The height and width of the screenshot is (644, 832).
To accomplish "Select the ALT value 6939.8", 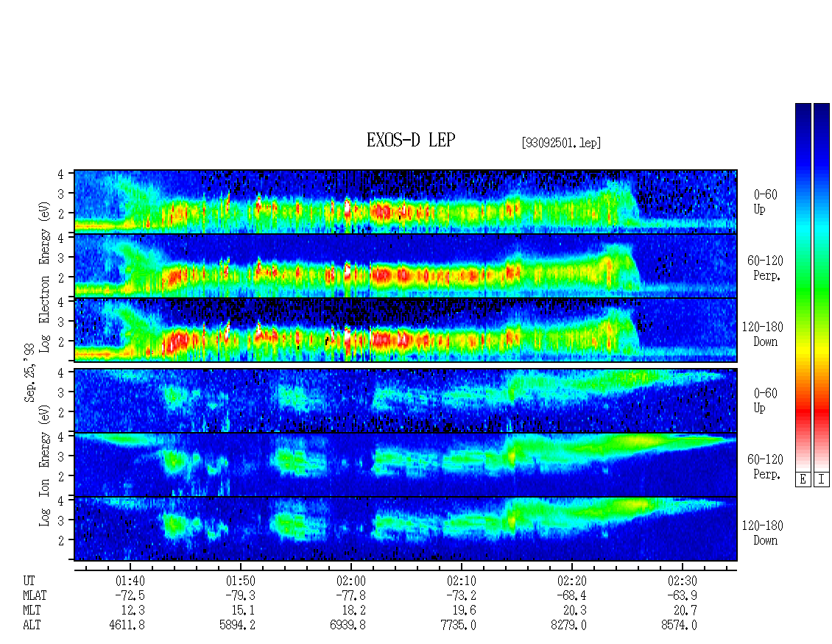I will point(348,626).
